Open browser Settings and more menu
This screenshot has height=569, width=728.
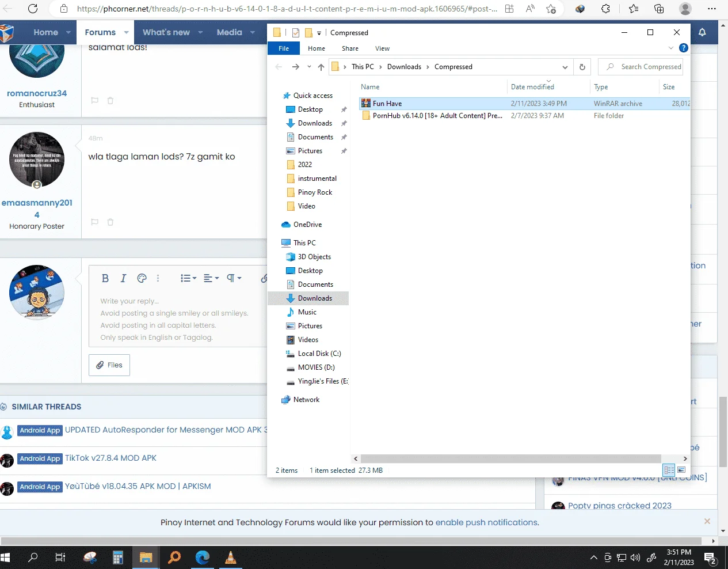pyautogui.click(x=711, y=9)
